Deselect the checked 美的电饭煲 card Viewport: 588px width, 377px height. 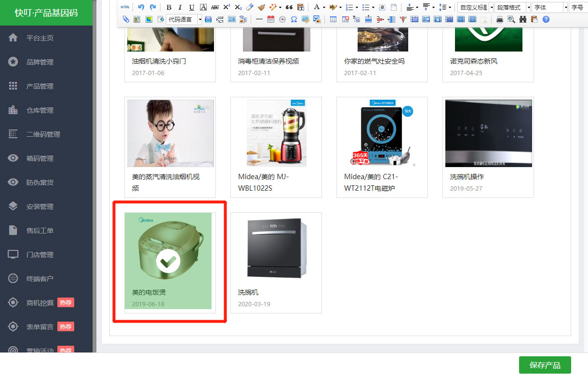168,260
